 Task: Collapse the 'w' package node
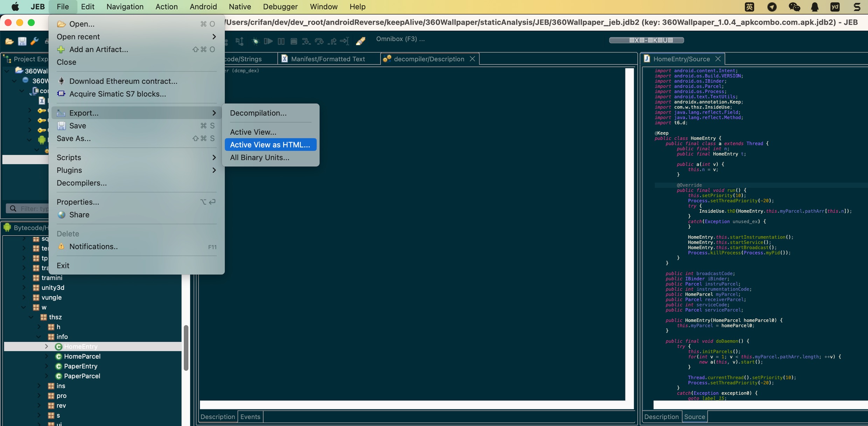[x=24, y=307]
